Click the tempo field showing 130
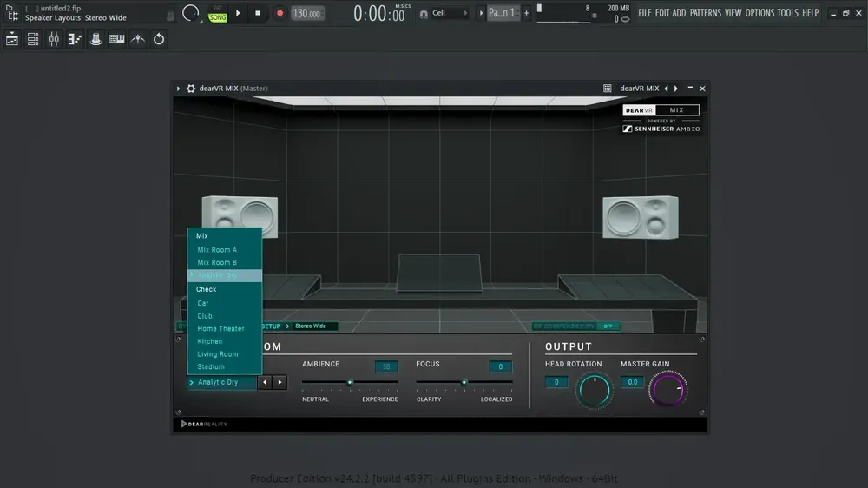The image size is (868, 488). 307,13
